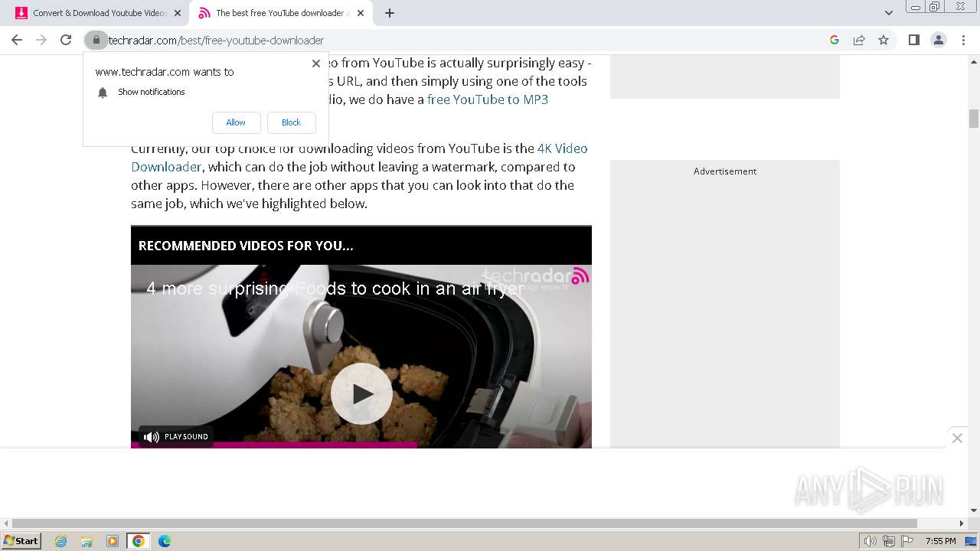Click the scroll right arrow
Viewport: 980px width, 551px height.
[x=962, y=523]
